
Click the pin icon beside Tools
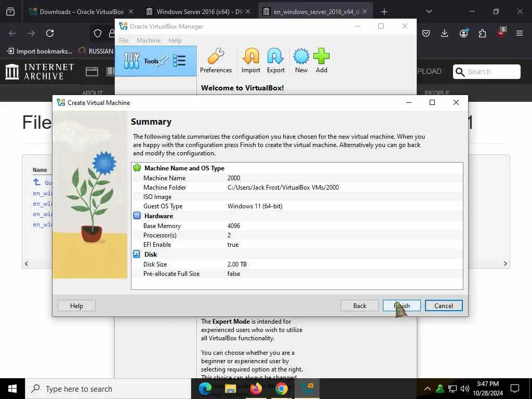pos(164,61)
